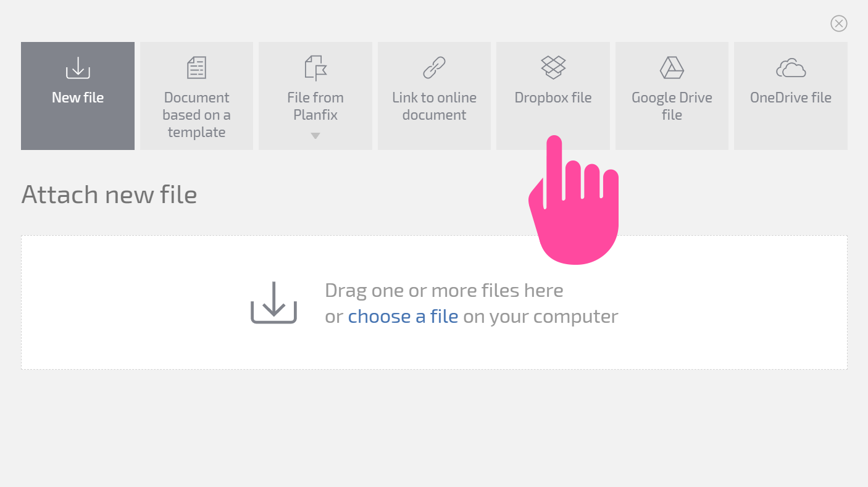Select the New file tab label
Screen dimensions: 868x487
(78, 98)
